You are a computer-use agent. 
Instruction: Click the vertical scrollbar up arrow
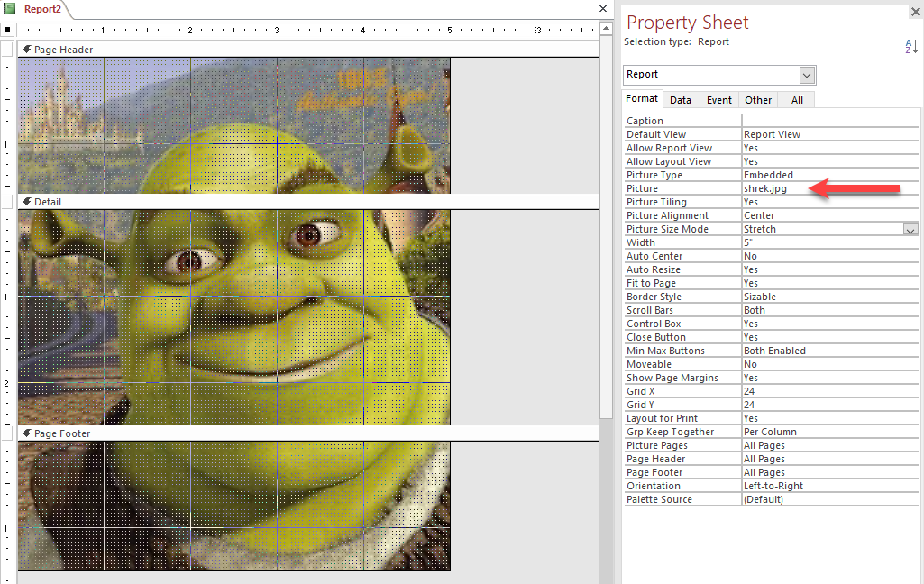click(x=606, y=28)
